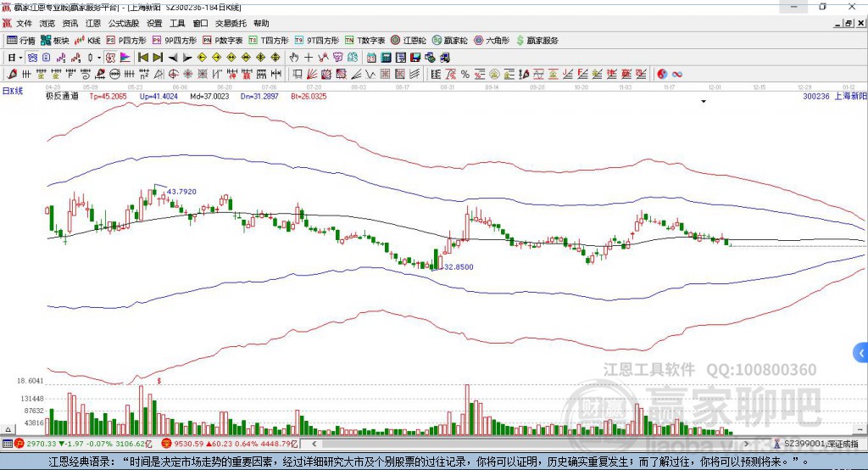This screenshot has height=470, width=868.
Task: Click the black left arrow icon
Action: pos(172,58)
